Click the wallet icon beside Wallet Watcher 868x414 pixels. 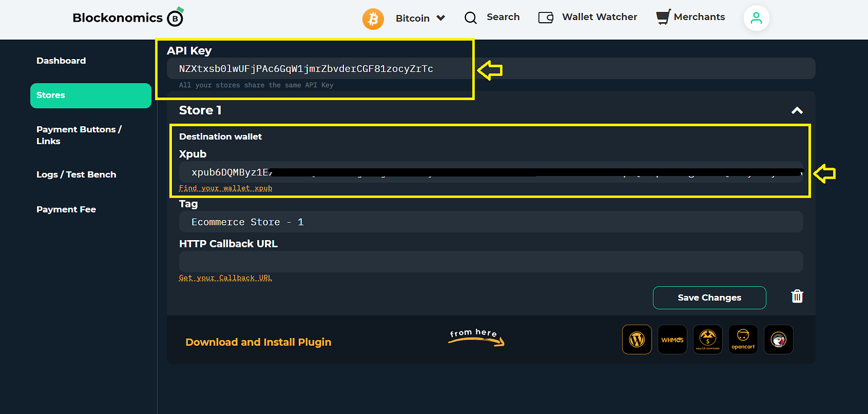pos(546,17)
